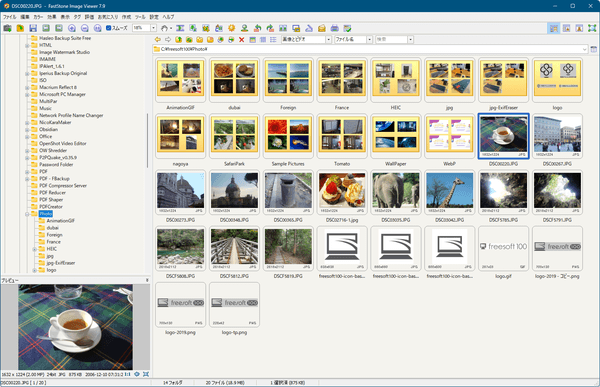The height and width of the screenshot is (387, 600).
Task: Open the ファイル menu
Action: click(10, 17)
